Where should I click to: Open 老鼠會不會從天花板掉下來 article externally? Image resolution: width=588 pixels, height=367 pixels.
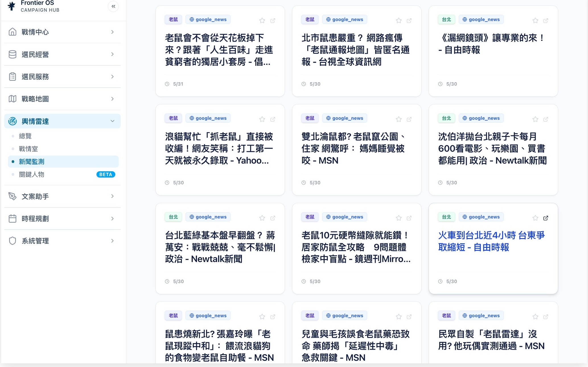click(x=273, y=20)
